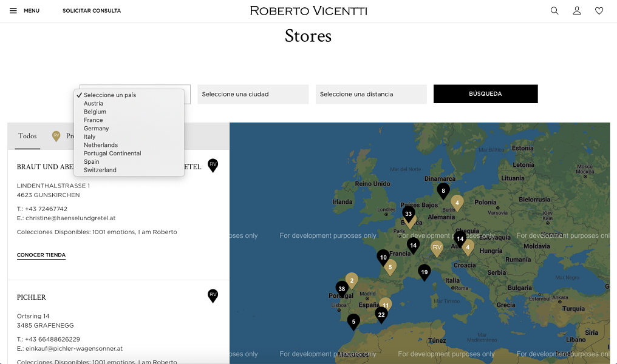The width and height of the screenshot is (617, 364).
Task: Click the email einkauf@pichler-wagensonner.at
Action: click(74, 349)
